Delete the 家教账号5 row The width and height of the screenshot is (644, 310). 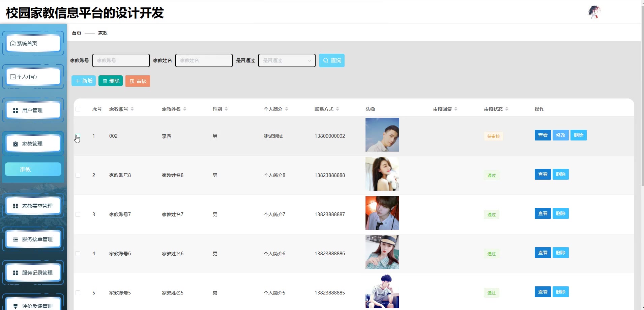coord(561,292)
